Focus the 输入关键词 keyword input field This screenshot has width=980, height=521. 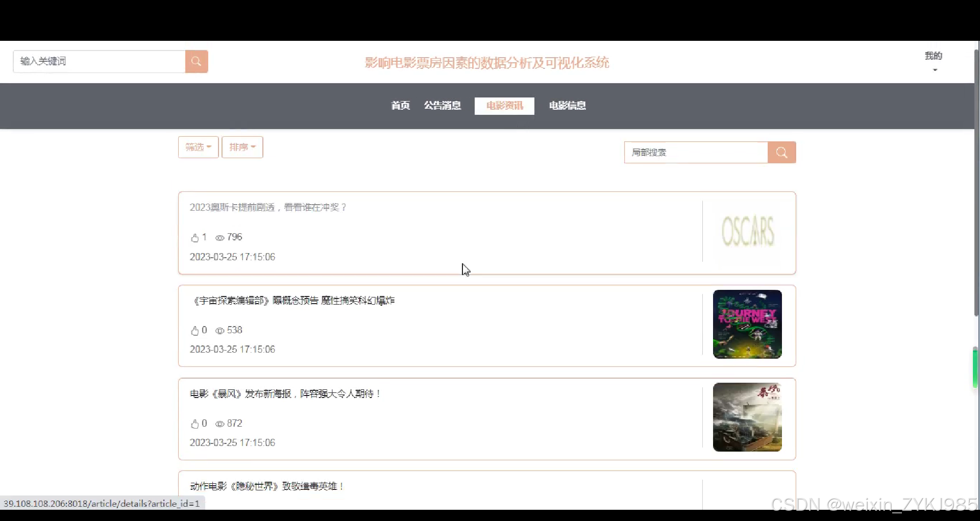99,62
